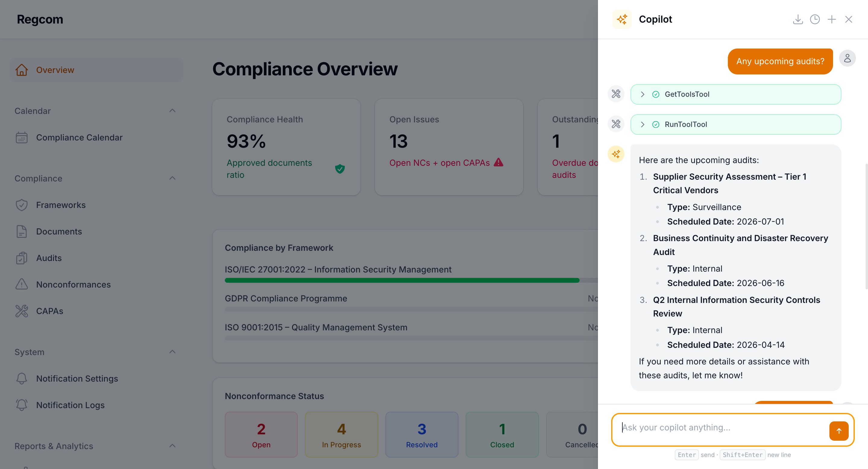Viewport: 868px width, 469px height.
Task: Click the green check on GetToolsTool
Action: coord(656,94)
